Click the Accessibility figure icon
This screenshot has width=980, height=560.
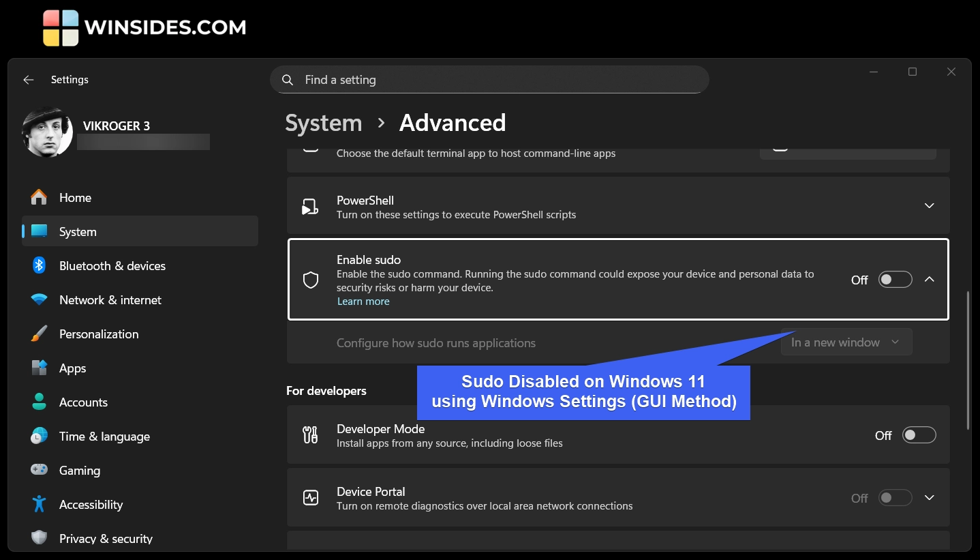pos(39,504)
